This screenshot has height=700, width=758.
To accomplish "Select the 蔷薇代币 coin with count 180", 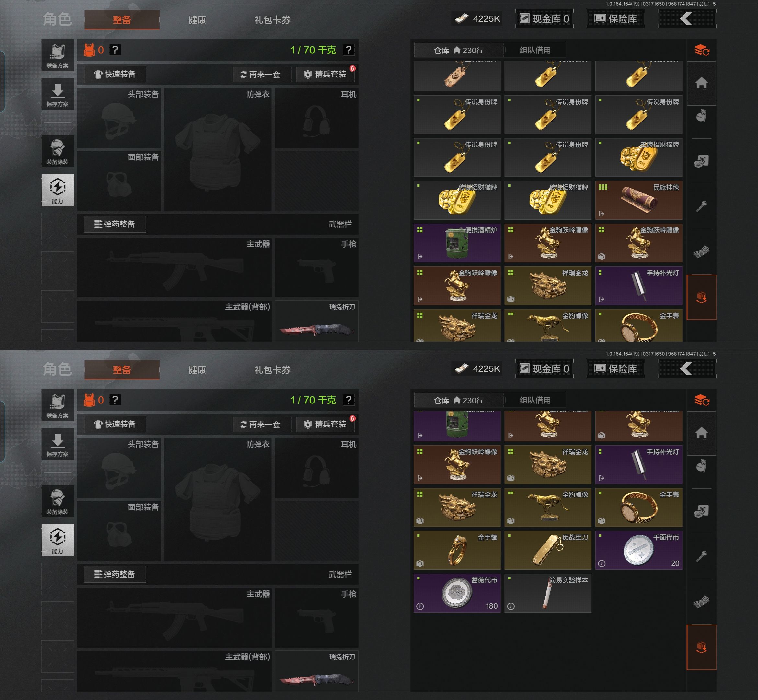I will pyautogui.click(x=457, y=593).
